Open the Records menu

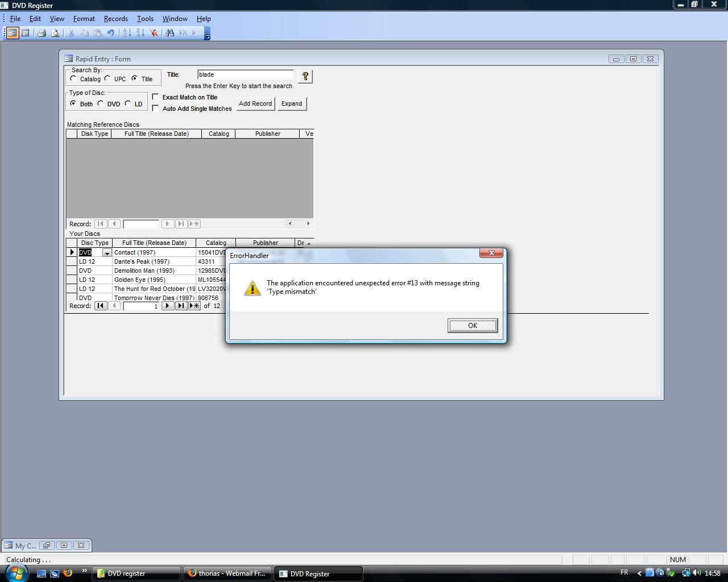[116, 19]
